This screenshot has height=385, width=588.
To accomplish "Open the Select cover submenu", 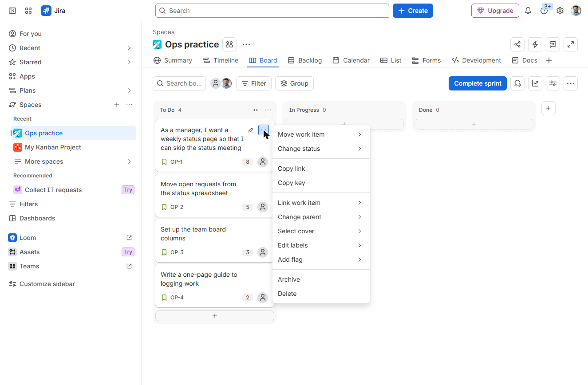I will [321, 231].
